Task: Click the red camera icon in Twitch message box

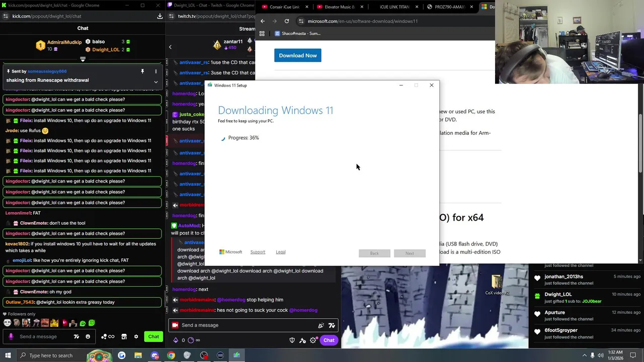Action: [x=175, y=325]
